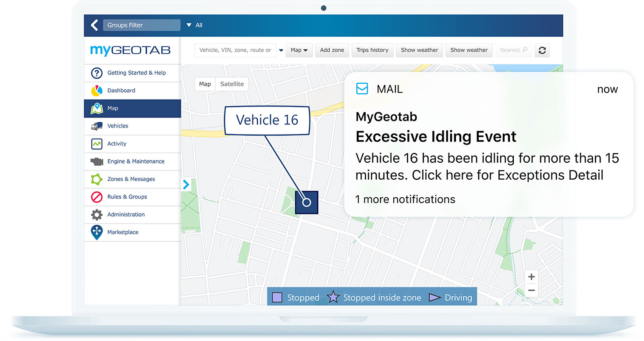644x341 pixels.
Task: Expand the side panel with blue chevron
Action: (x=186, y=185)
